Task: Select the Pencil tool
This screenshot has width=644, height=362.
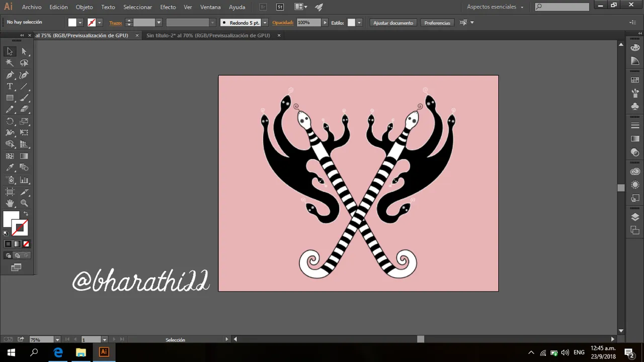Action: (10, 109)
